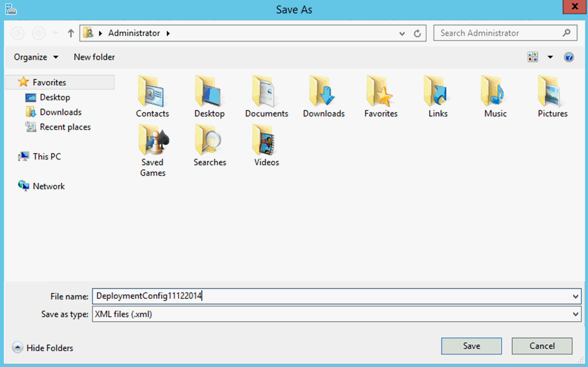Viewport: 588px width, 367px height.
Task: Select Desktop in the navigation pane
Action: (x=48, y=97)
